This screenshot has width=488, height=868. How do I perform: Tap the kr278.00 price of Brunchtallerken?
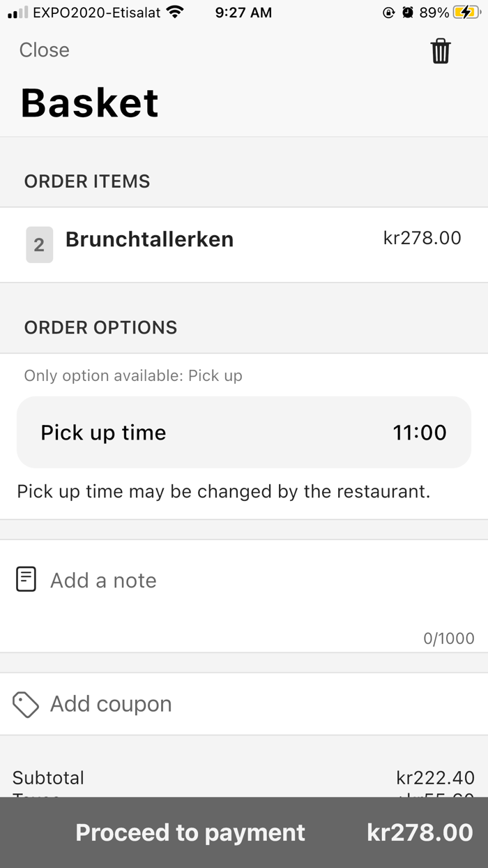point(422,238)
